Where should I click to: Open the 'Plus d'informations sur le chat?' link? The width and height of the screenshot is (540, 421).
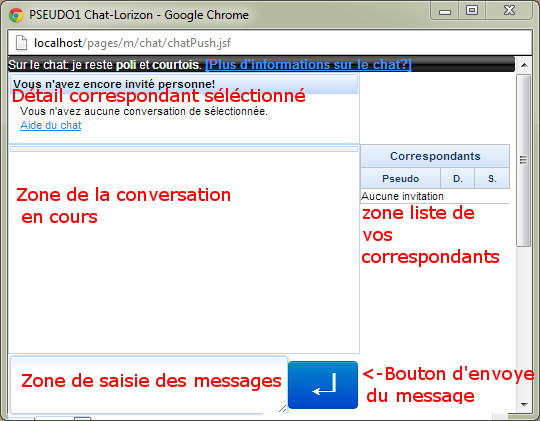click(x=308, y=64)
